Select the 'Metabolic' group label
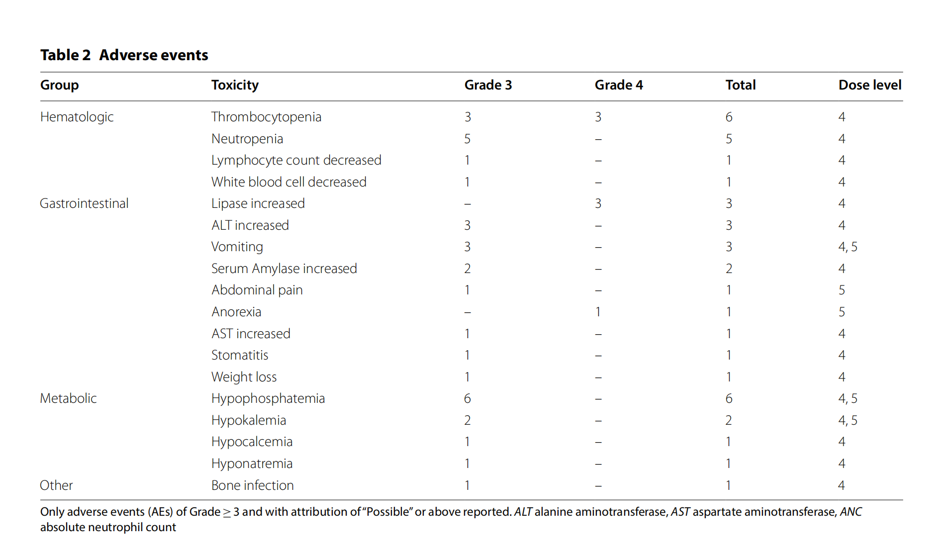Image resolution: width=939 pixels, height=560 pixels. coord(68,398)
